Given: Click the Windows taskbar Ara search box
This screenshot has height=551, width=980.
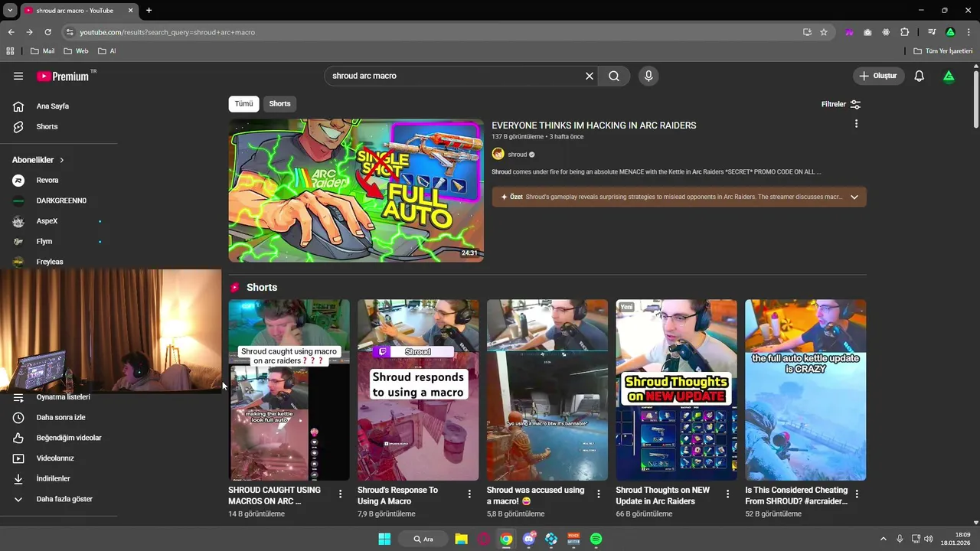Looking at the screenshot, I should (423, 539).
